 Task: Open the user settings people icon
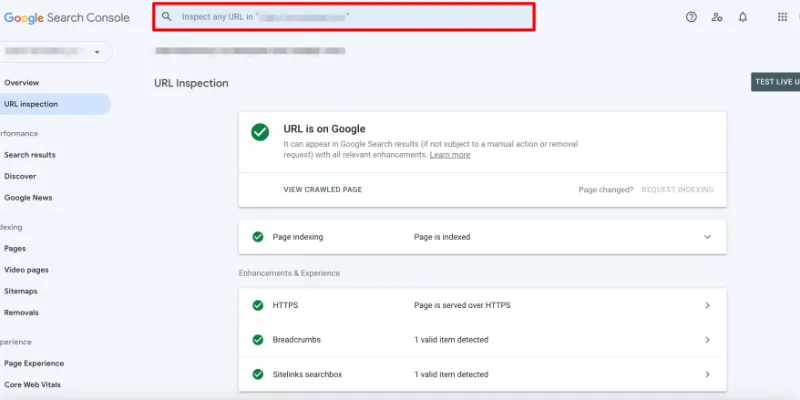(x=717, y=17)
